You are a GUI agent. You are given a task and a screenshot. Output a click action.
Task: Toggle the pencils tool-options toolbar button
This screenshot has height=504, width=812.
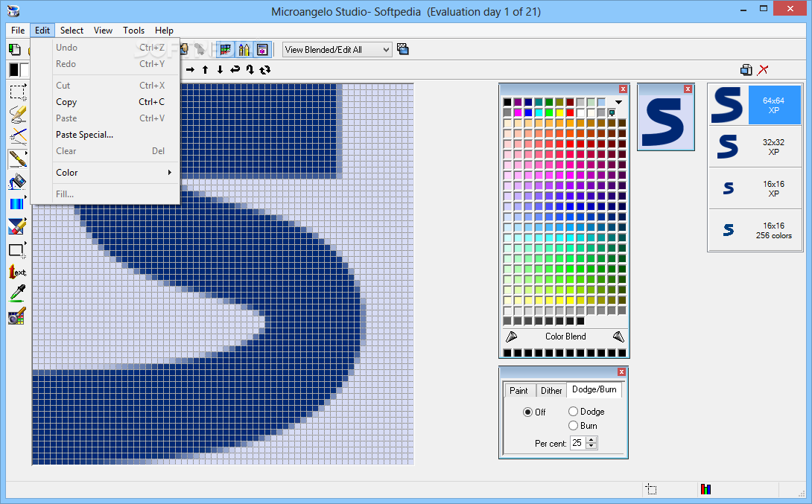(x=244, y=50)
